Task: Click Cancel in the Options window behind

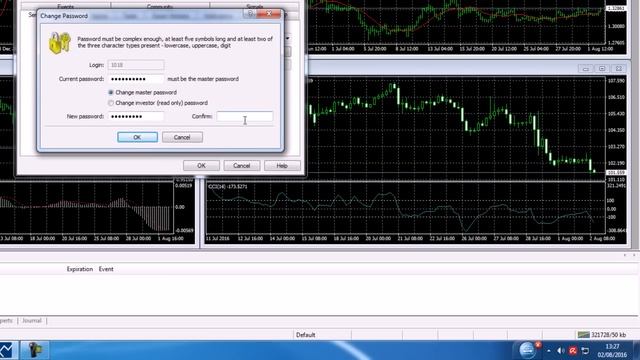Action: (242, 166)
